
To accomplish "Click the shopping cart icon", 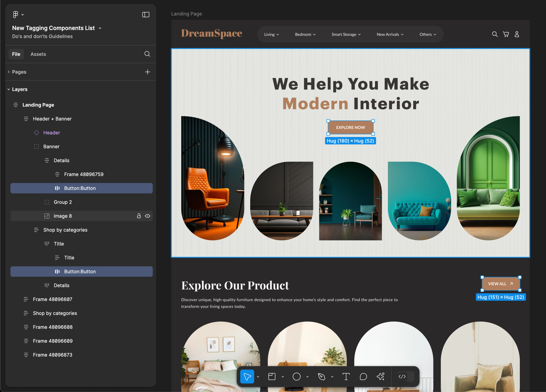I will [506, 34].
